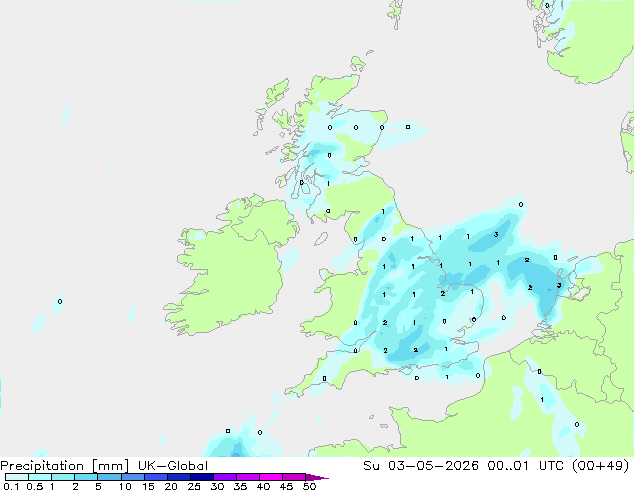
Task: Click the legend label '10'
Action: 125,486
